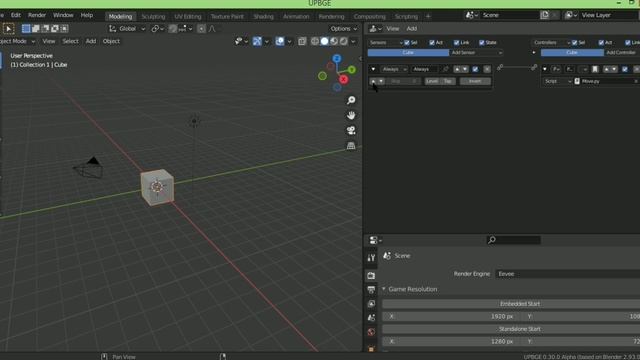Viewport: 640px width, 360px height.
Task: Click the red X axis gizmo ball
Action: click(344, 79)
